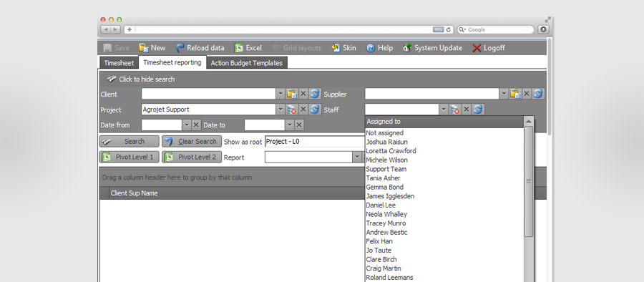644x282 pixels.
Task: Open the Project dropdown arrow
Action: pos(280,110)
